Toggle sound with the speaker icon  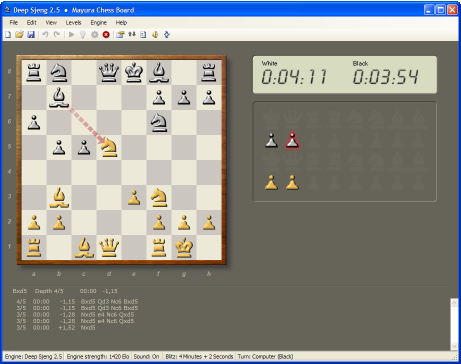(155, 35)
